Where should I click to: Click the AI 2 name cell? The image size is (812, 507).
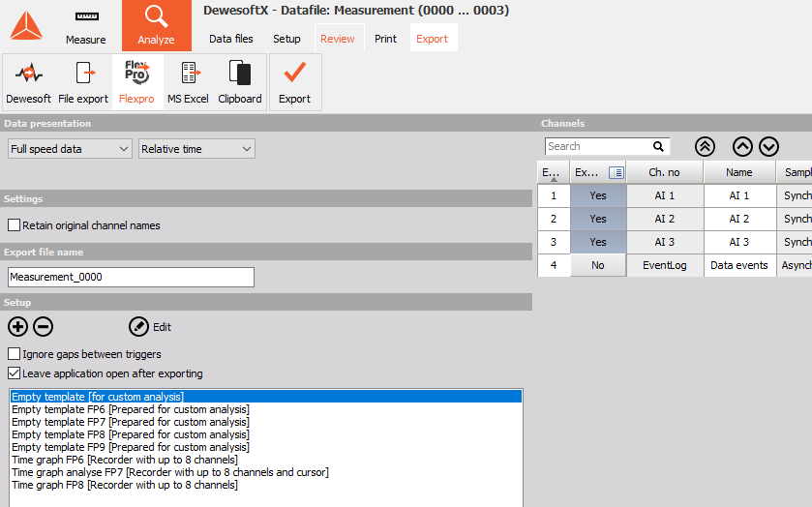click(739, 219)
